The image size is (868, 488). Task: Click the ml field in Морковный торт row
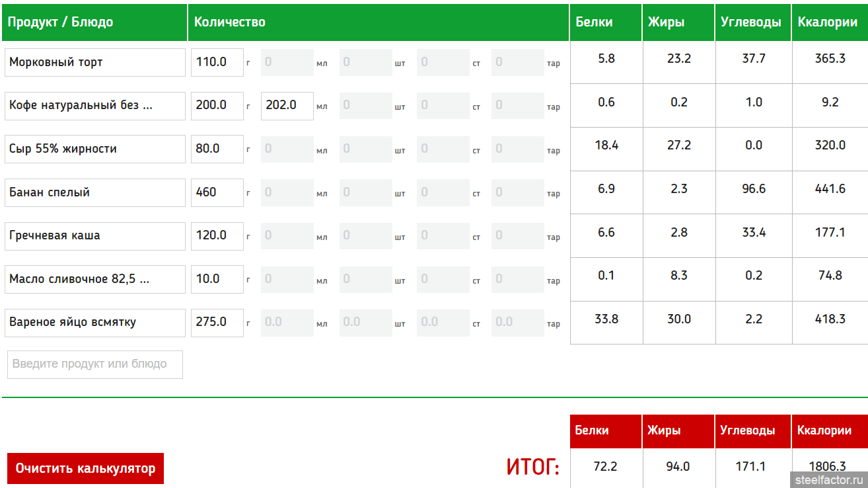pos(287,62)
